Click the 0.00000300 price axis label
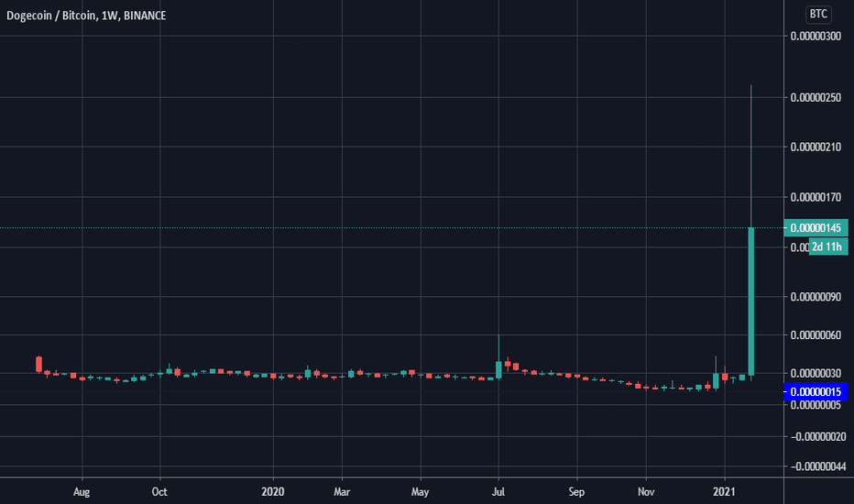 tap(816, 36)
